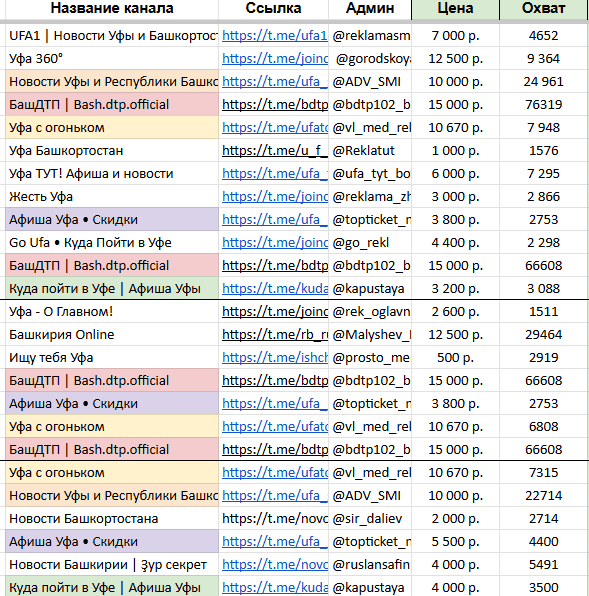Open the link for Новости Башкирии | Ҙур секрет
Screen dimensions: 589x596
275,564
